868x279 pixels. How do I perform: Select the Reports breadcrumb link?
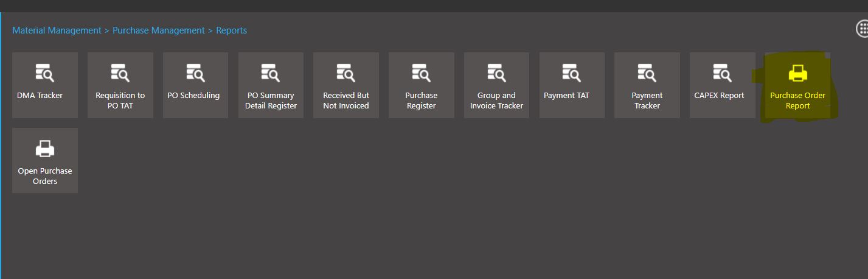pyautogui.click(x=232, y=30)
